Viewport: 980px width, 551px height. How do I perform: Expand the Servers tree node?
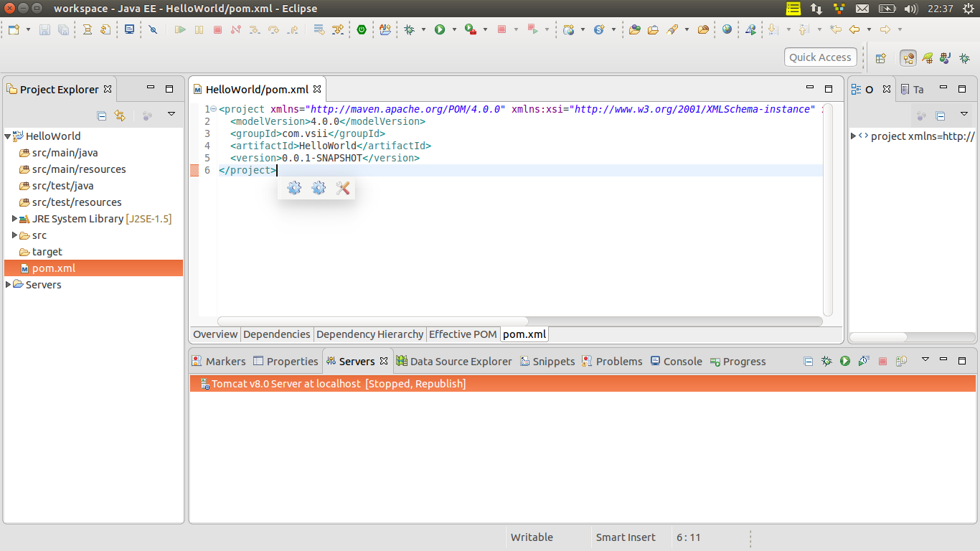click(x=8, y=285)
